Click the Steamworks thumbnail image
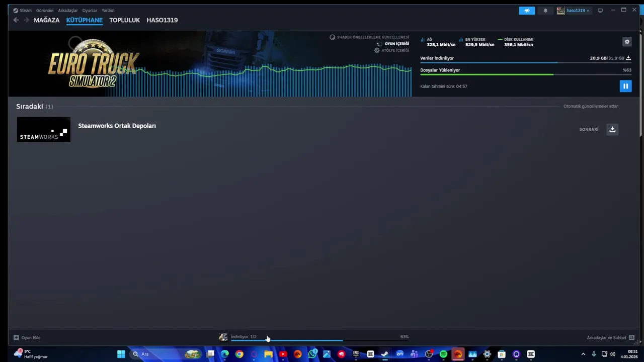Screen dimensions: 644x362 44,129
